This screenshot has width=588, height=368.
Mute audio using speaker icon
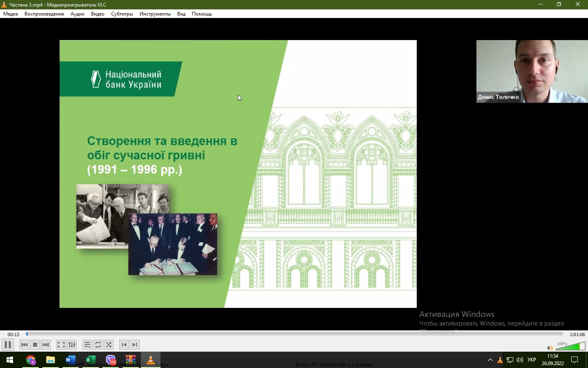[x=550, y=348]
